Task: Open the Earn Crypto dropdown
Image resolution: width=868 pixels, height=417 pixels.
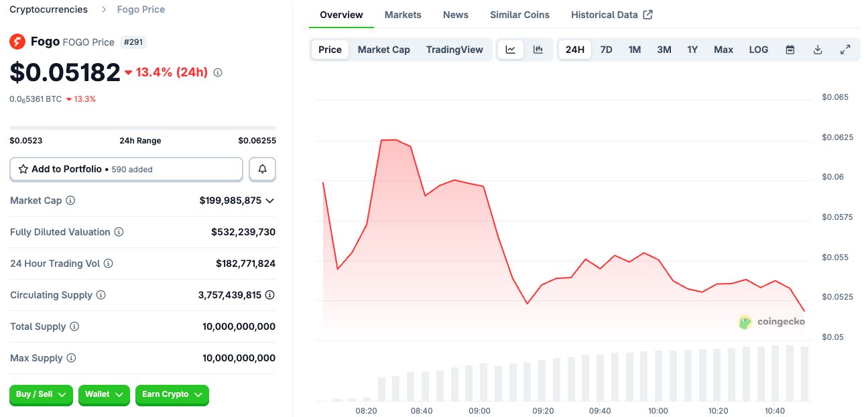Action: pos(172,395)
